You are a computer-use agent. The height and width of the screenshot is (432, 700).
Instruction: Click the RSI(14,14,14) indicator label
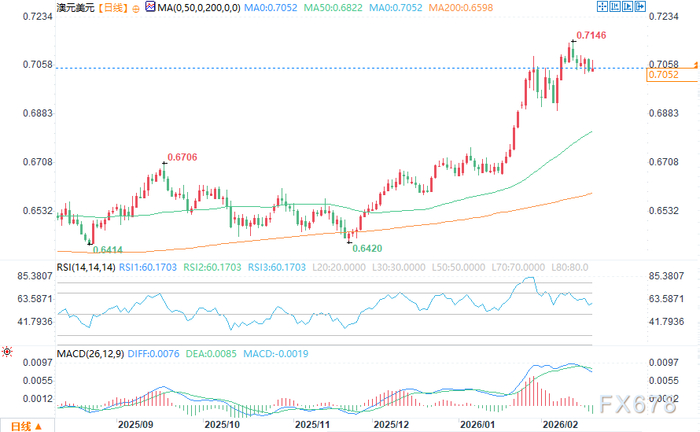(86, 267)
